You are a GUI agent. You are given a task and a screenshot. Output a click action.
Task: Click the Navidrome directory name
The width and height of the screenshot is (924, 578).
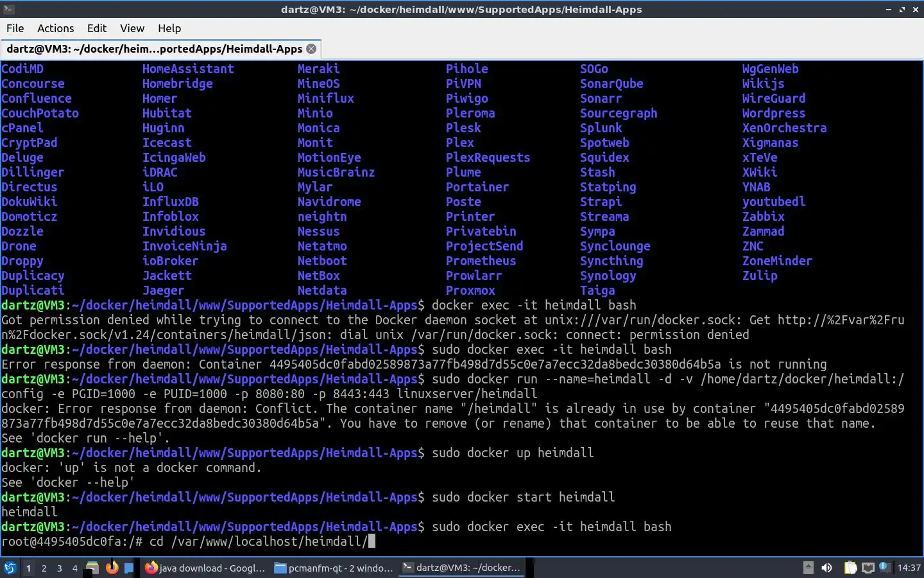click(x=329, y=202)
